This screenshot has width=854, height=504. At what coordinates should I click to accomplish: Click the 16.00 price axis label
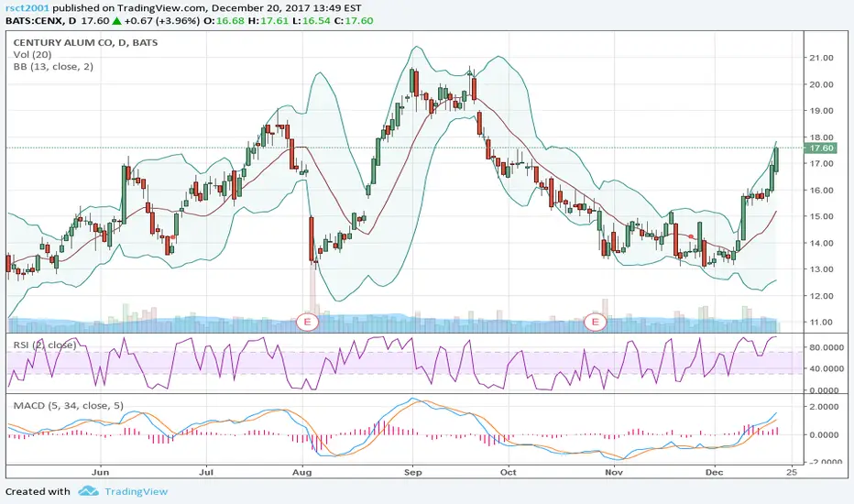tap(821, 191)
